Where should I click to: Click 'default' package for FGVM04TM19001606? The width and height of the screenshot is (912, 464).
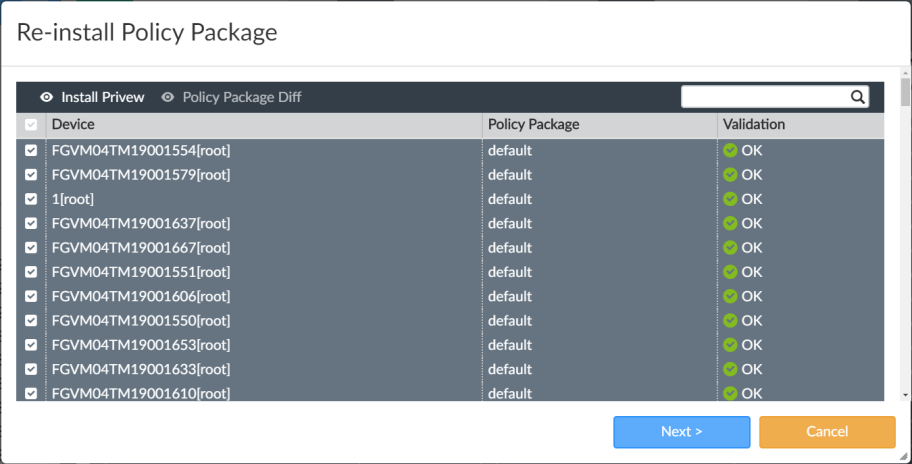tap(510, 297)
